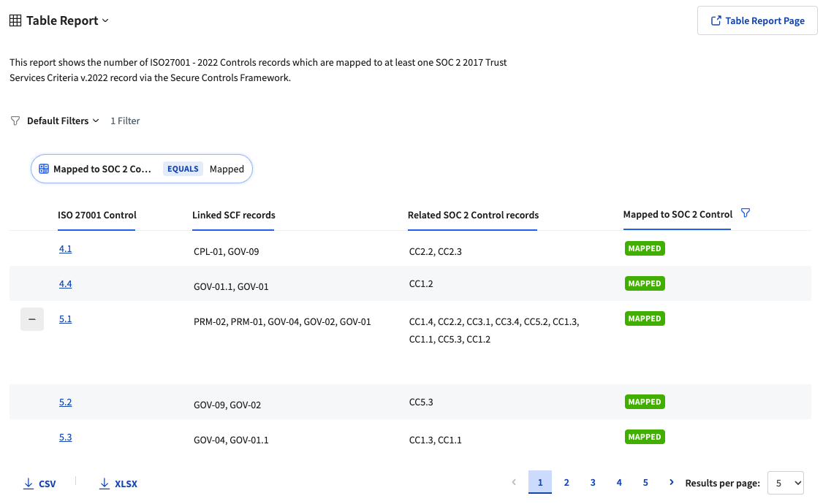The height and width of the screenshot is (504, 823).
Task: Download the report as CSV
Action: (40, 484)
